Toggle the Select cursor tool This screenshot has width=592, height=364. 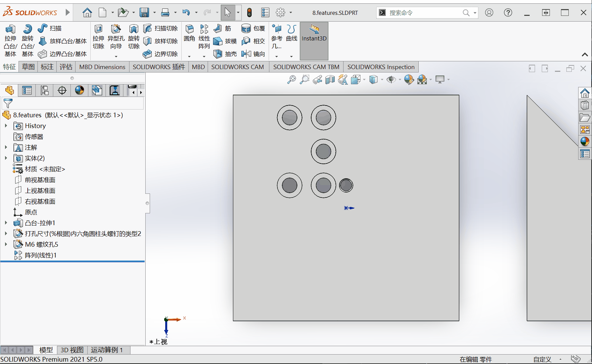point(228,13)
